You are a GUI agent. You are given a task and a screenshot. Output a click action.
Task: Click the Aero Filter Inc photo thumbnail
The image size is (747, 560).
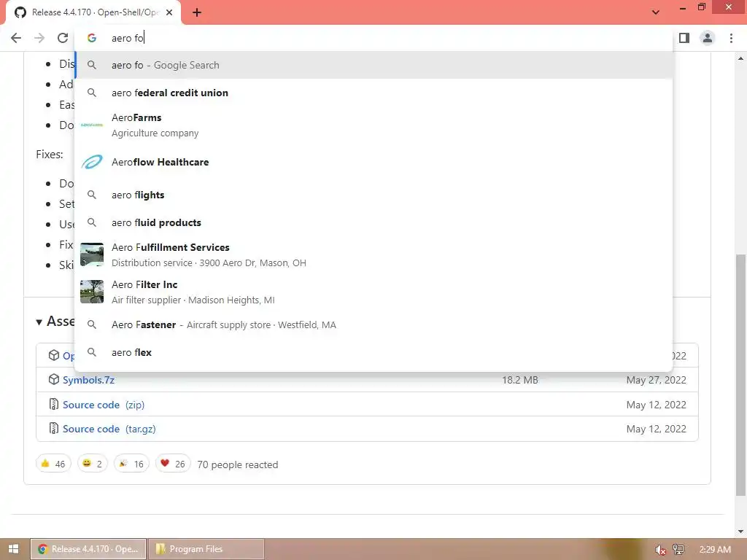92,292
